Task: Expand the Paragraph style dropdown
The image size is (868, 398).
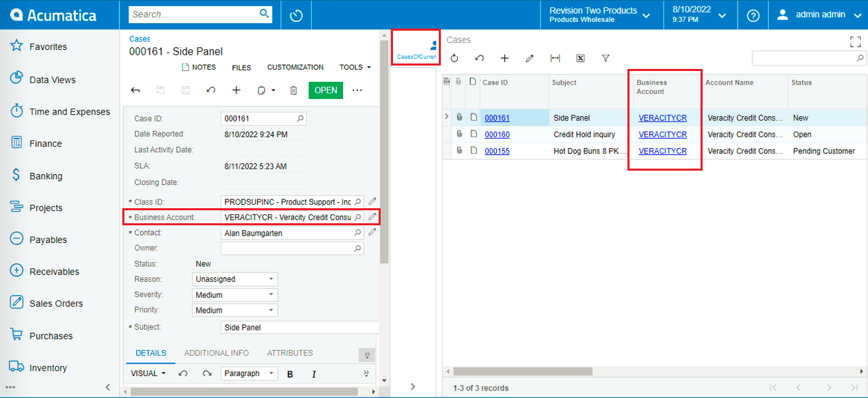Action: pos(249,373)
